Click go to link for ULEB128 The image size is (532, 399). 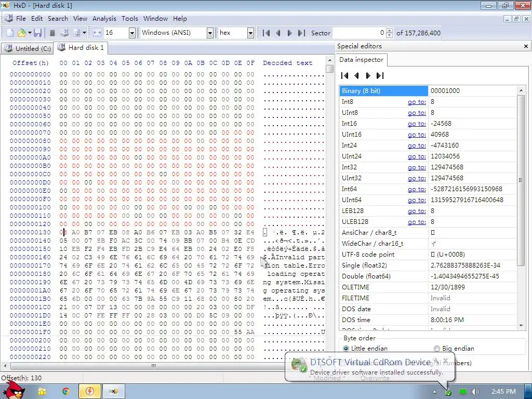[x=417, y=221]
